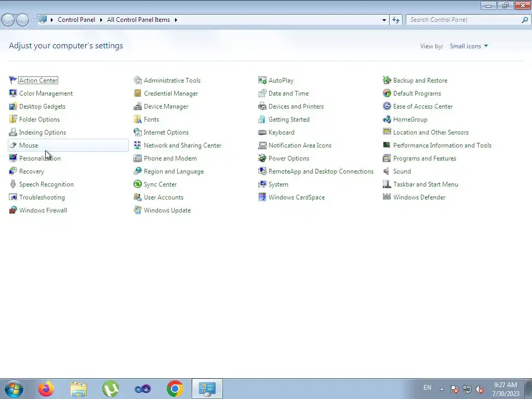Screen dimensions: 532x399
Task: Open Programs and Features link
Action: (424, 158)
